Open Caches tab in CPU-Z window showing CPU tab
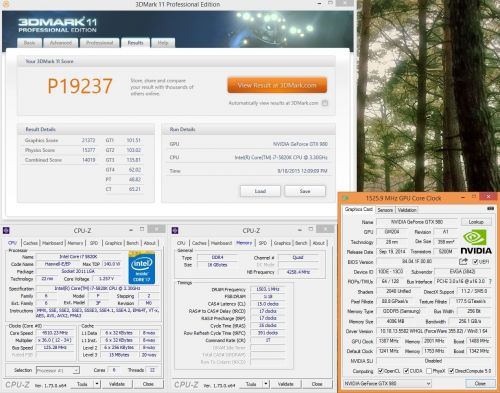Image resolution: width=500 pixels, height=393 pixels. (x=30, y=243)
